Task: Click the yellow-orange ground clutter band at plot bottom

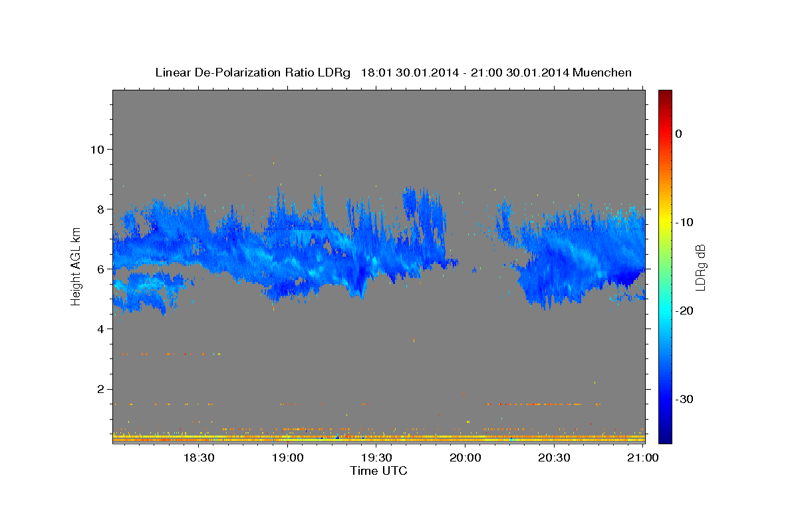Action: click(379, 438)
